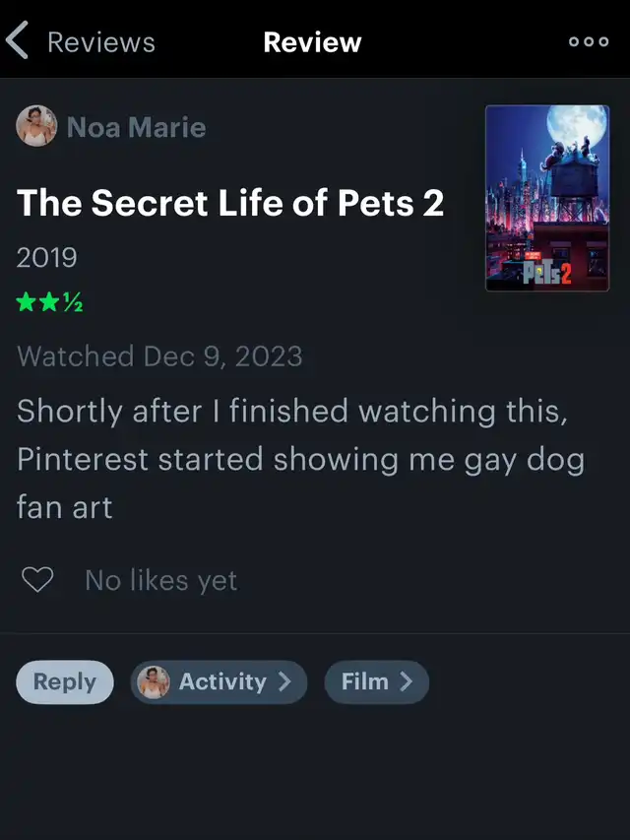Open the Noa Marie username link
The width and height of the screenshot is (630, 840).
(x=136, y=127)
